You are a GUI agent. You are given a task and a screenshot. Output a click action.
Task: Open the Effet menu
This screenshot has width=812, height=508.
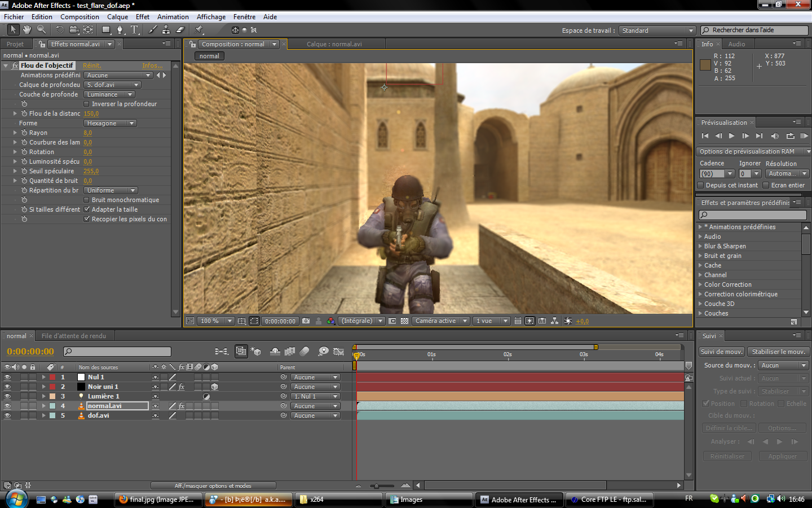point(143,17)
